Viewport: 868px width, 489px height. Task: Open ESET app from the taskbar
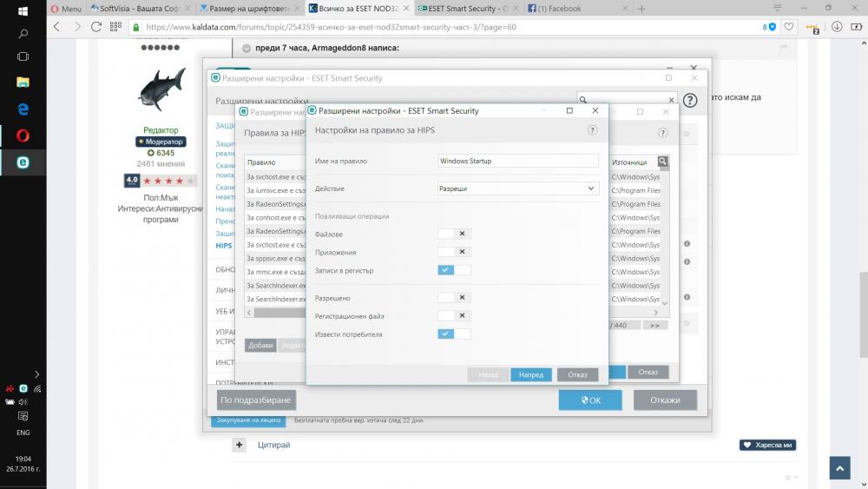(x=23, y=162)
